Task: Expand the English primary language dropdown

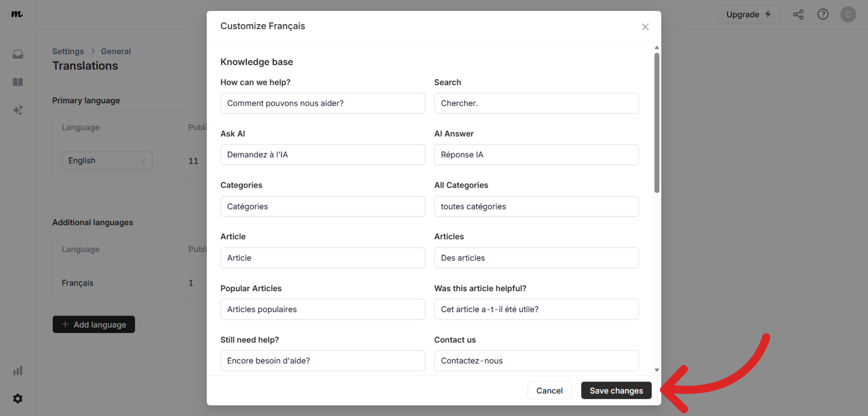Action: 107,160
